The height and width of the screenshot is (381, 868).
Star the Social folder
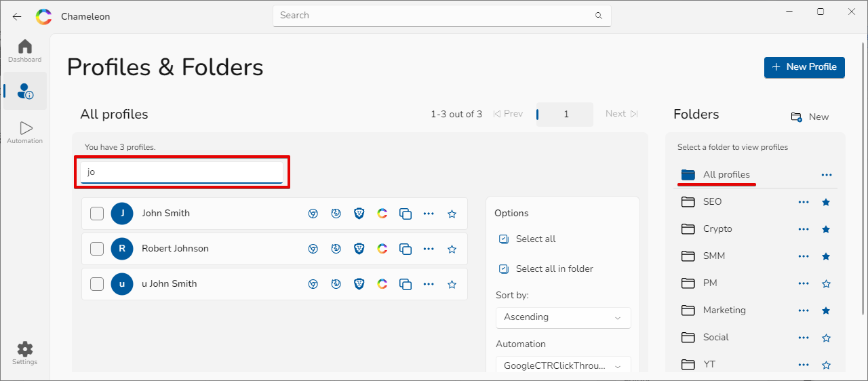[x=826, y=338]
